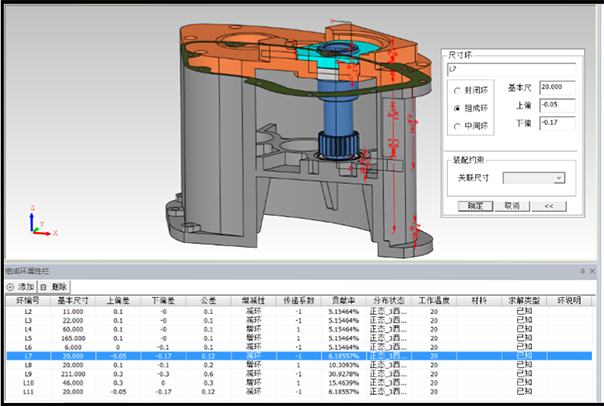Collapse the dialog with the << button
Image resolution: width=604 pixels, height=406 pixels.
click(548, 205)
